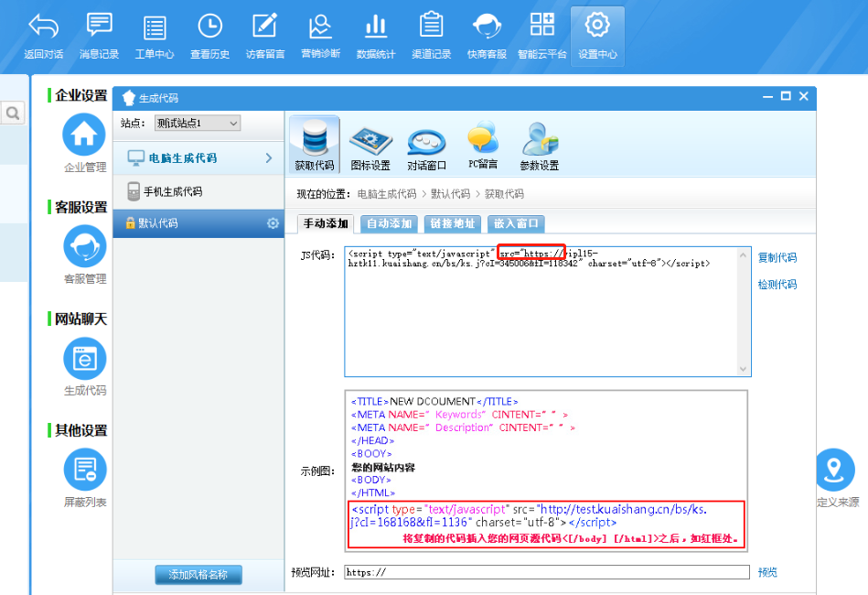This screenshot has width=868, height=595.
Task: Select 电脑生成代码 in the left list
Action: [198, 157]
